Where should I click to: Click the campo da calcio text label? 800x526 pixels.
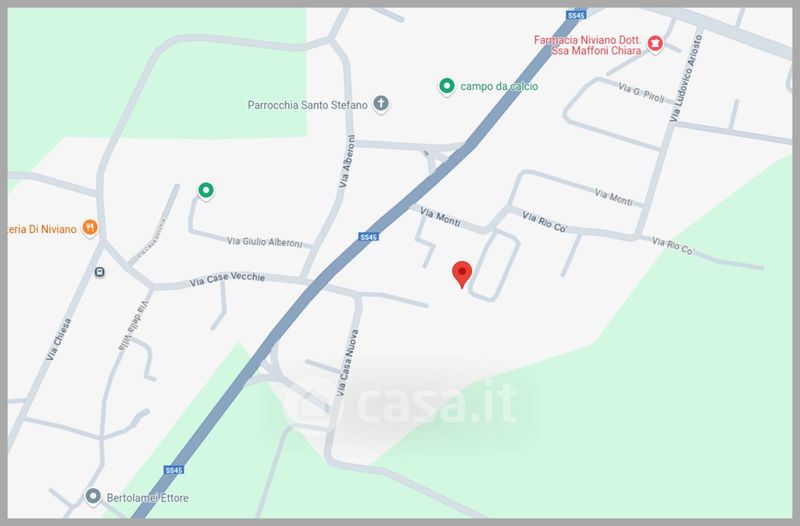click(499, 86)
